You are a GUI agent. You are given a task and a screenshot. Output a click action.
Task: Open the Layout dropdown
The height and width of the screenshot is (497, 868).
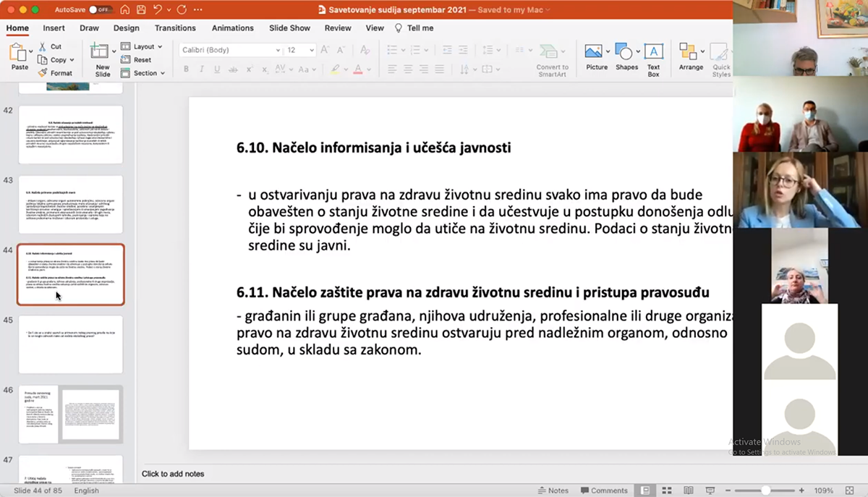[141, 47]
